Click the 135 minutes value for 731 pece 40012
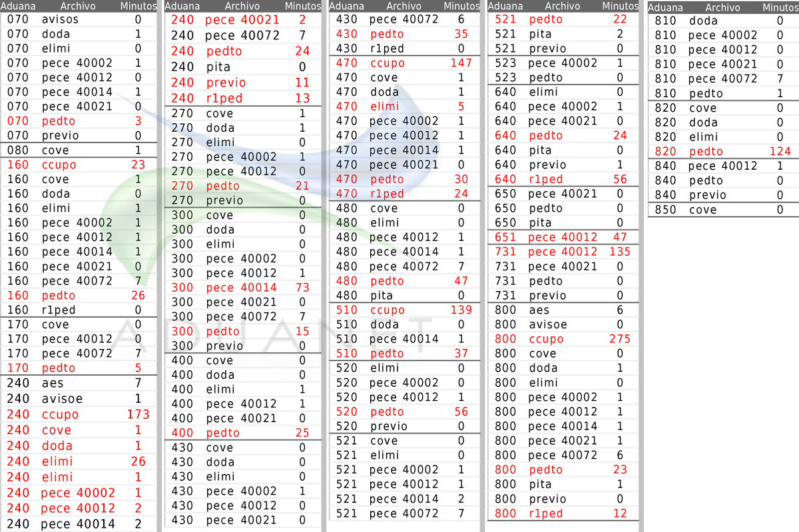 point(619,252)
